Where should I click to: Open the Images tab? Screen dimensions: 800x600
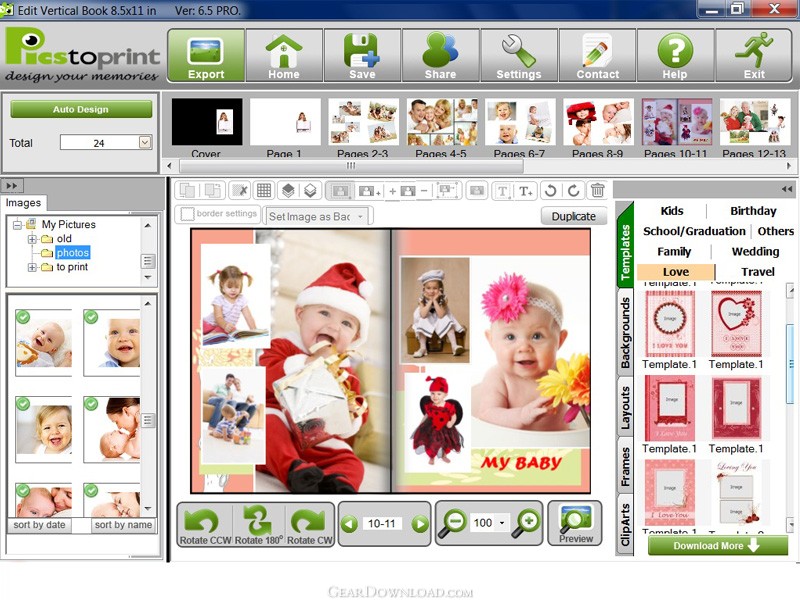tap(23, 203)
